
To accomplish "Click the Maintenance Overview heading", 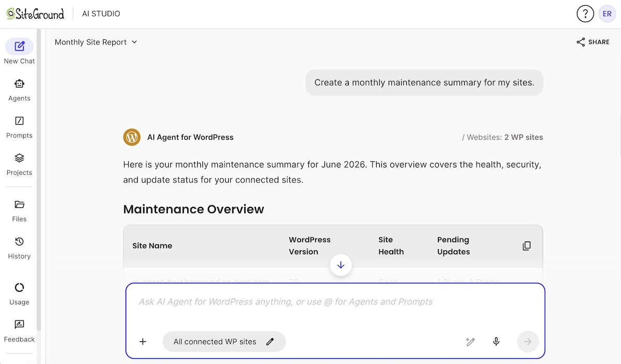I will (x=194, y=209).
